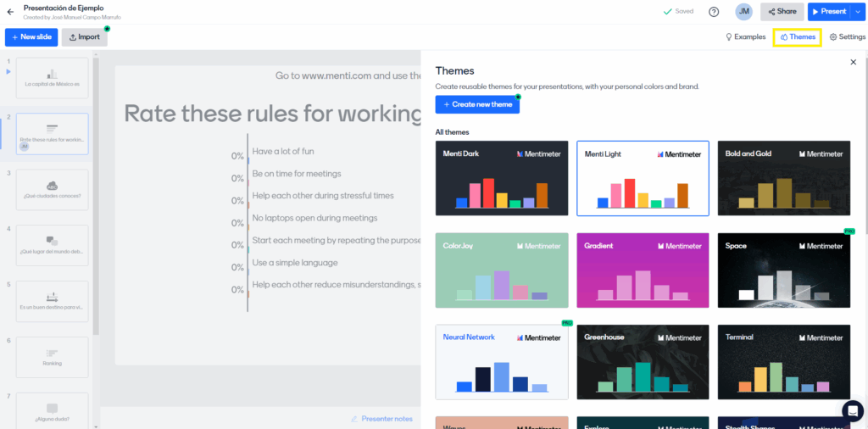The width and height of the screenshot is (868, 429).
Task: Open the Settings tab
Action: [x=847, y=37]
